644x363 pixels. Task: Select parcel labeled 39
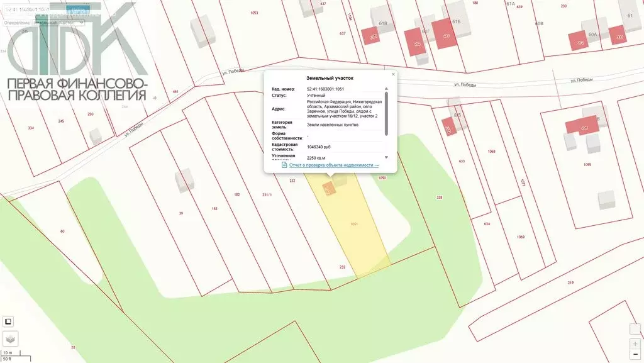coord(181,213)
